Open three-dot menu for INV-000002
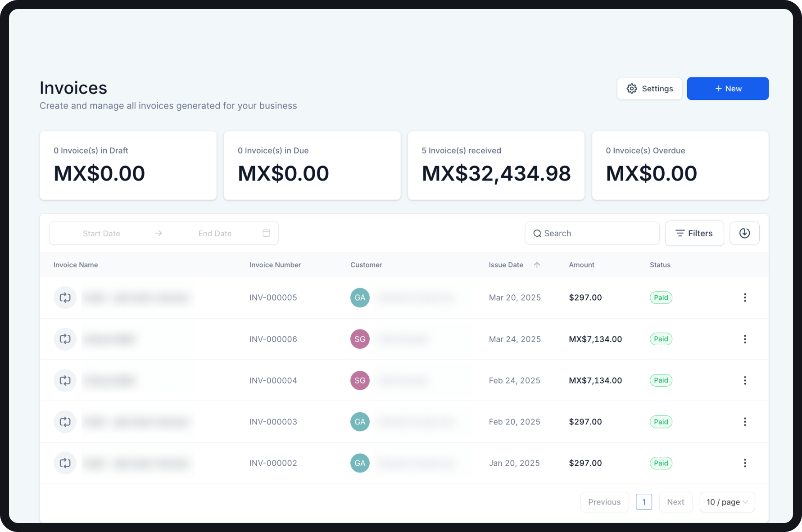Viewport: 802px width, 532px height. point(745,463)
